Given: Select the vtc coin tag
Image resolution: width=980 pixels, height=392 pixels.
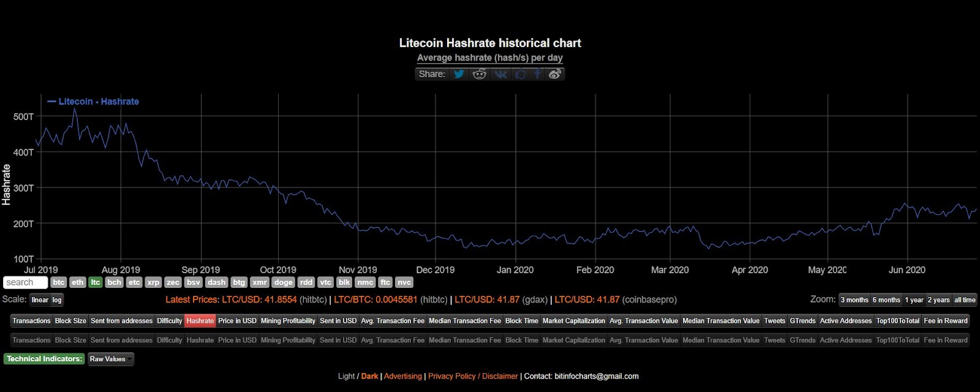Looking at the screenshot, I should click(x=325, y=282).
